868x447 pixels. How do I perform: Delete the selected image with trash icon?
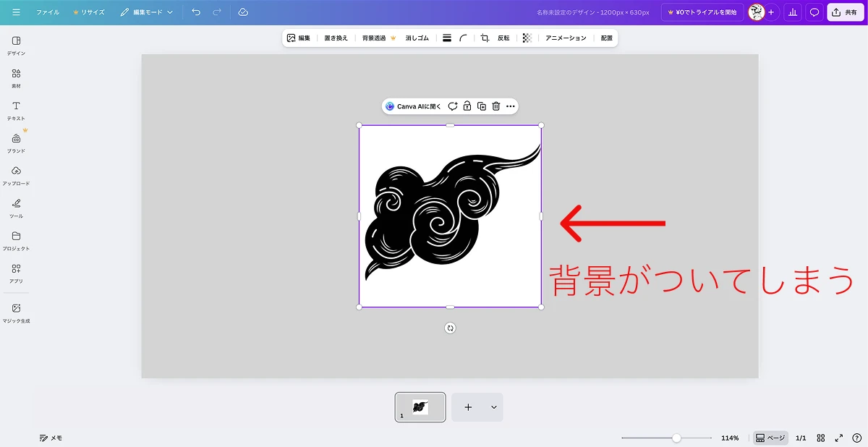pyautogui.click(x=496, y=106)
